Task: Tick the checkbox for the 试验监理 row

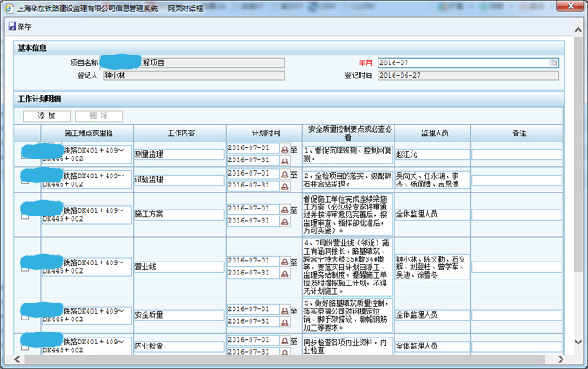Action: 25,181
